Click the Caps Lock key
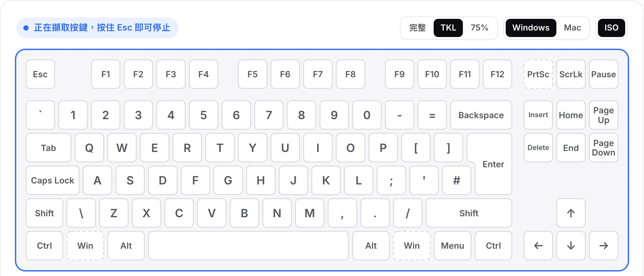The width and height of the screenshot is (644, 276). pos(53,180)
